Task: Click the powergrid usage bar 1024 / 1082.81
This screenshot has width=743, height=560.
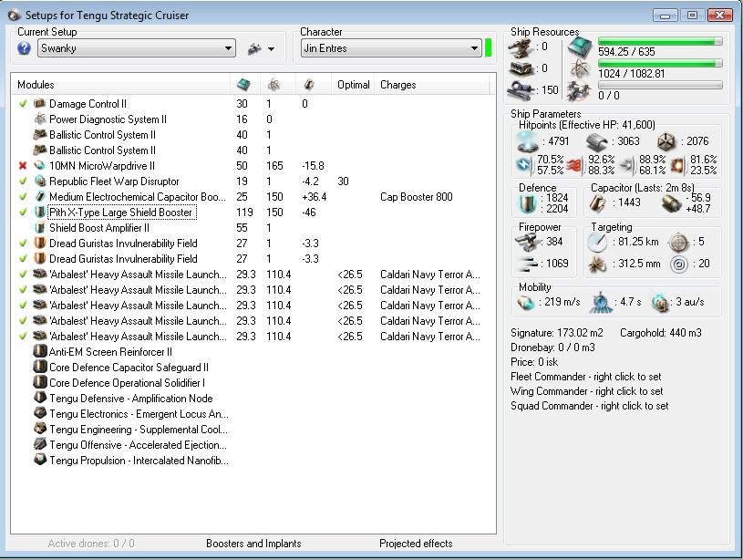Action: pyautogui.click(x=660, y=64)
